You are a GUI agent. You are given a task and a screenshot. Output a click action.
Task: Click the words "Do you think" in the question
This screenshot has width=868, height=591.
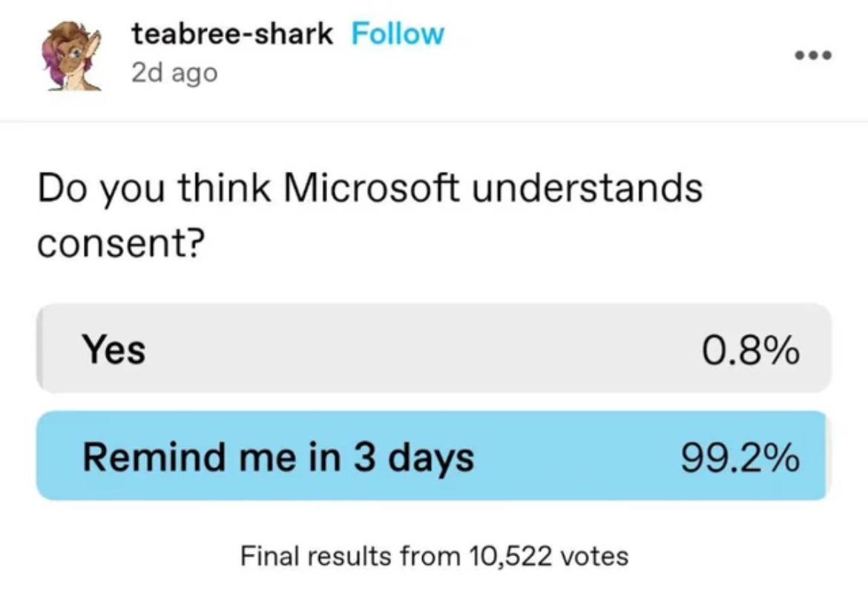tap(155, 189)
